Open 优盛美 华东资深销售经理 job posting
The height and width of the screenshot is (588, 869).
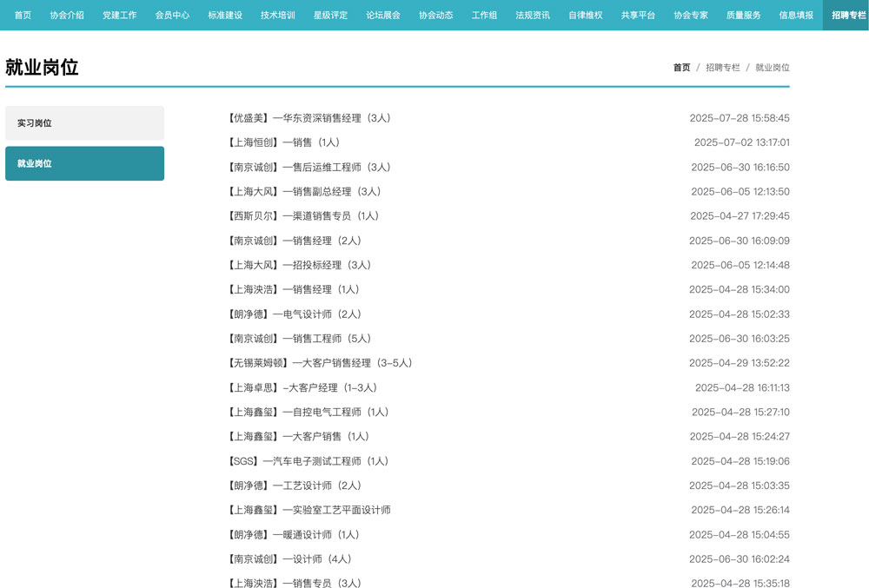[x=310, y=118]
